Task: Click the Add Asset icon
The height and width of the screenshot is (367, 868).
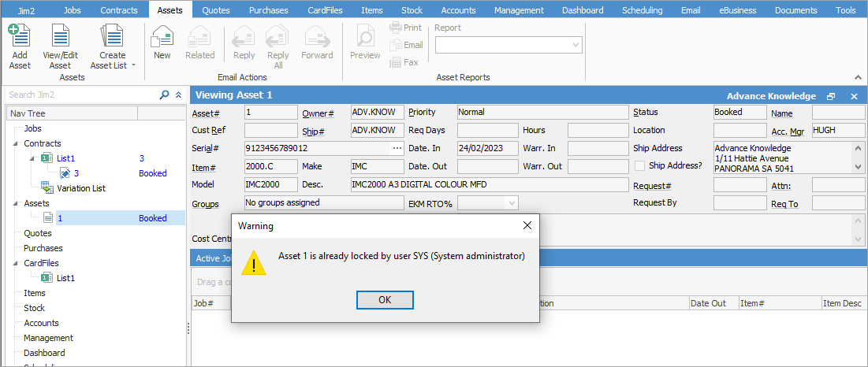Action: 20,38
